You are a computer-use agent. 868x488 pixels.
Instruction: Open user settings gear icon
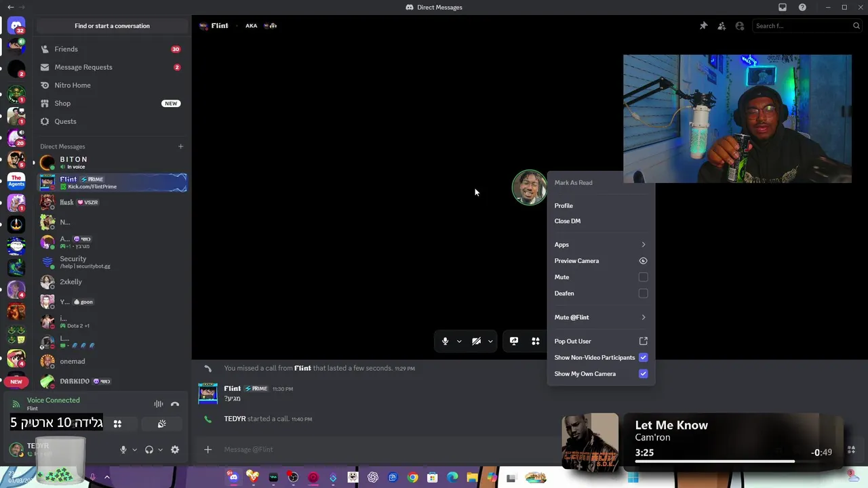click(175, 449)
